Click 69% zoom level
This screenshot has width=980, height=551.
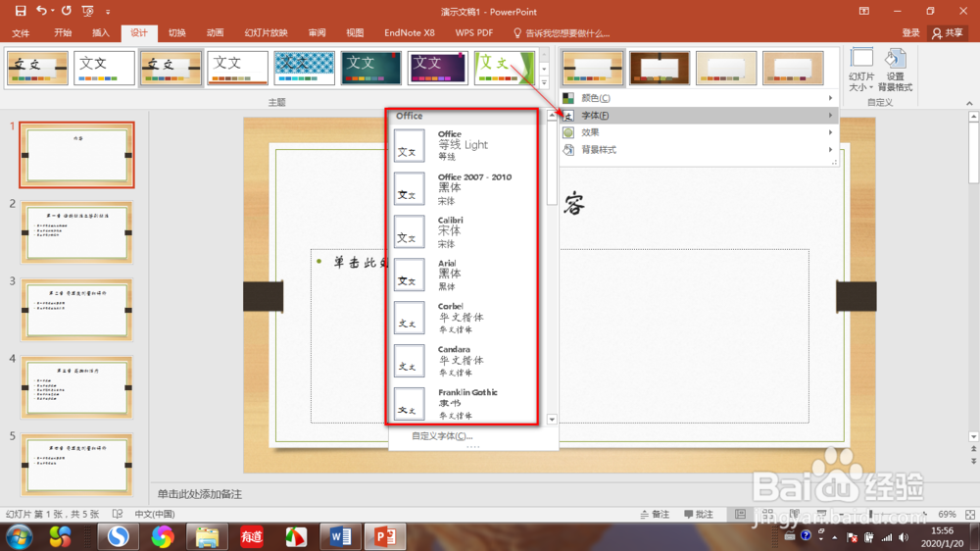coord(947,514)
